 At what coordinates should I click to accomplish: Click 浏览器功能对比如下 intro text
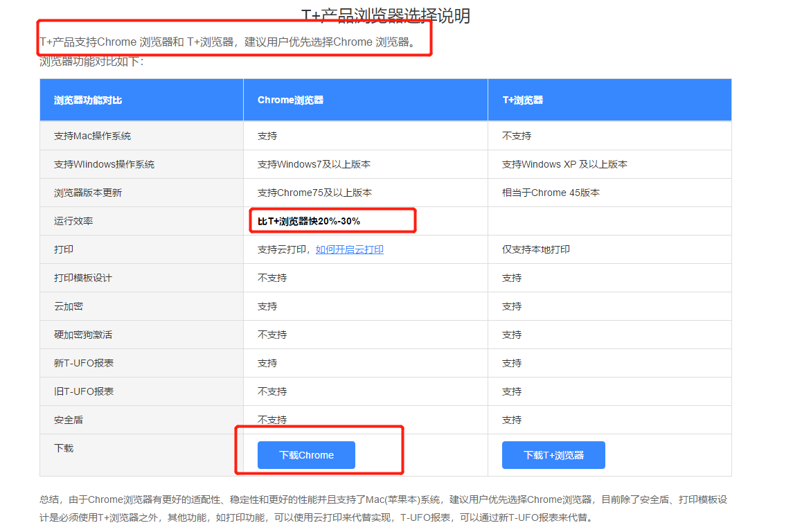coord(91,62)
